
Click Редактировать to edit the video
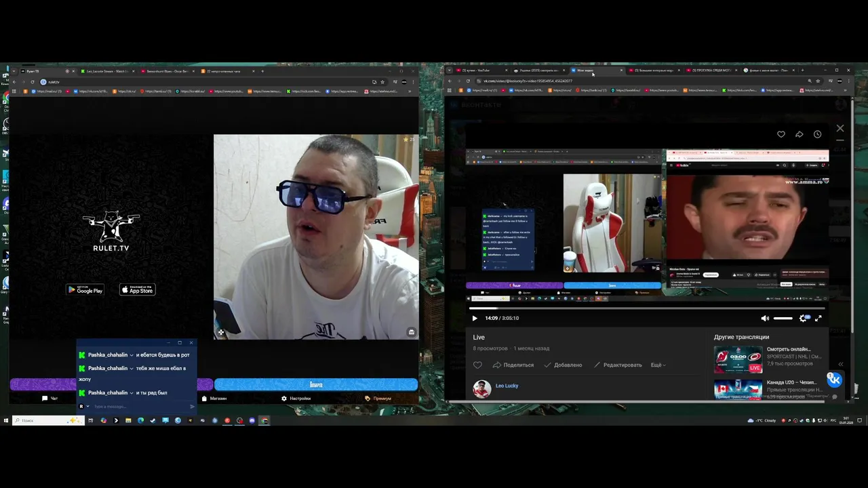point(618,365)
